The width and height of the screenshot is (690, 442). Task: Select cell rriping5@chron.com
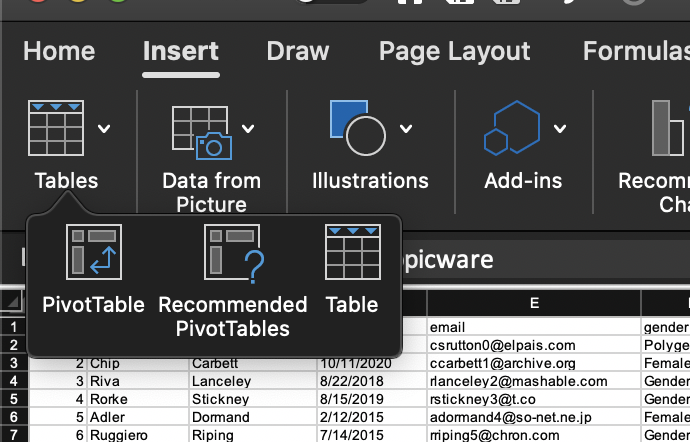click(534, 435)
